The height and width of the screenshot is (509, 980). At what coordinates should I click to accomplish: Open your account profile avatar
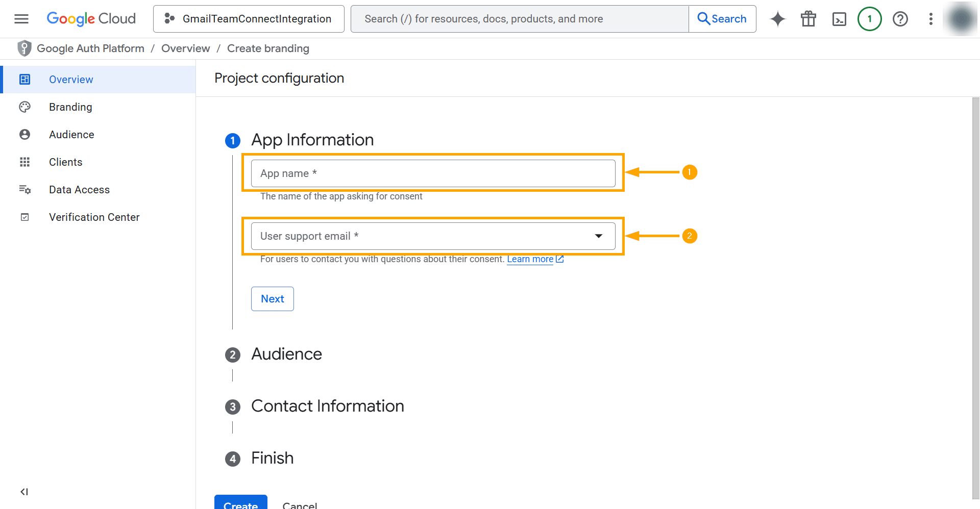tap(962, 19)
